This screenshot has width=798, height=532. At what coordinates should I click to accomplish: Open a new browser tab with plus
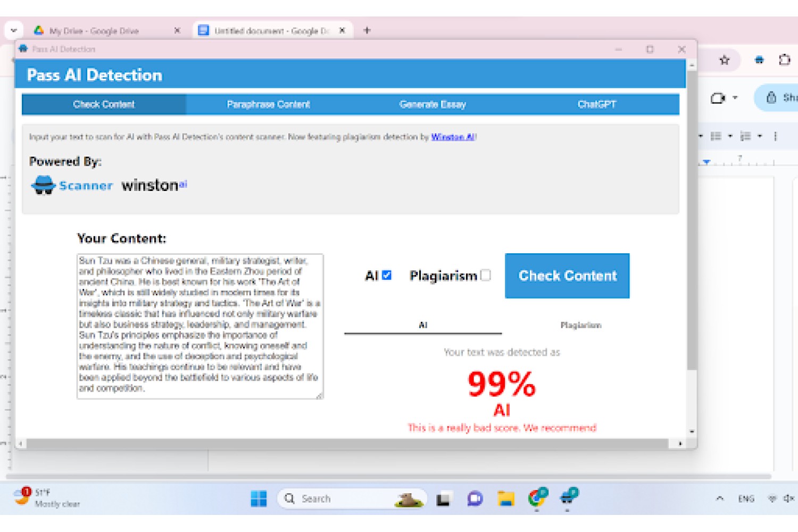tap(367, 30)
